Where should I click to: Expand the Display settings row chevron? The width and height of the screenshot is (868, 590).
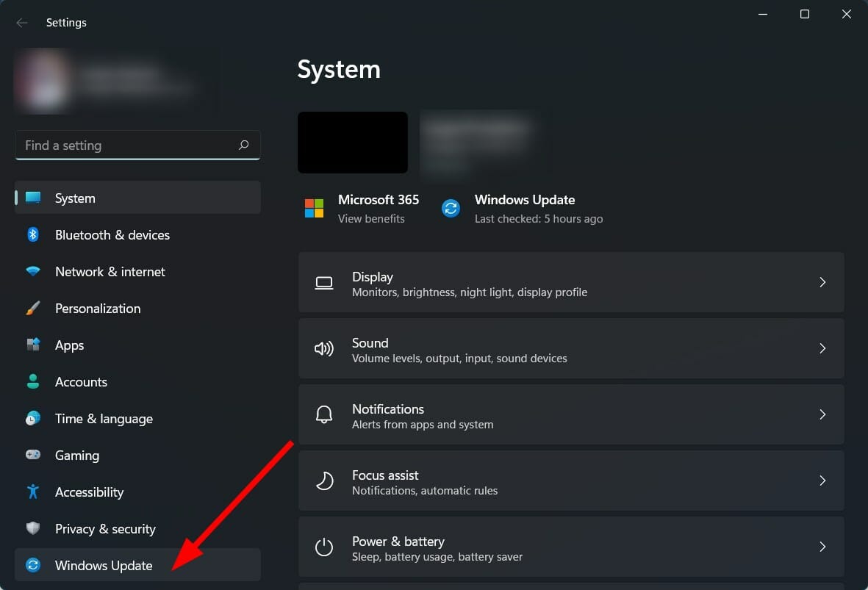click(822, 282)
